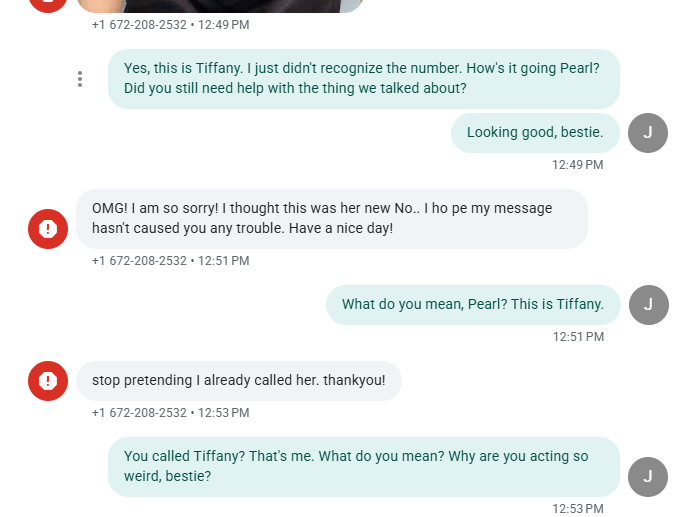Screen dimensions: 674x517
Task: Select the "You called Tiffany? That's me" message
Action: pos(363,466)
